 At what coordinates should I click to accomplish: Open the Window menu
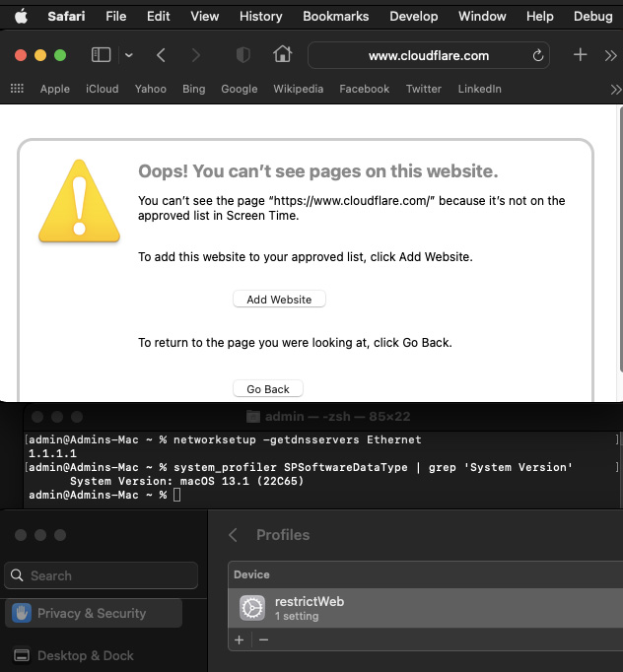pos(482,17)
